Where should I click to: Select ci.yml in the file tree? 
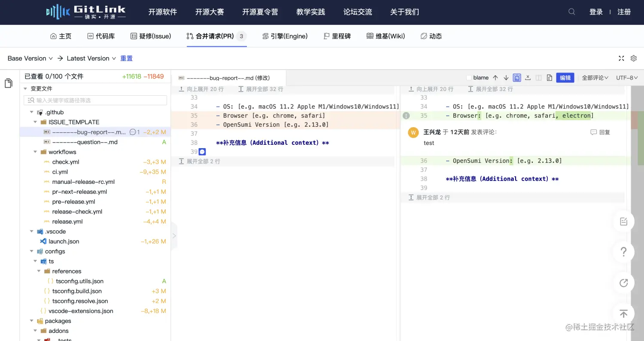60,172
